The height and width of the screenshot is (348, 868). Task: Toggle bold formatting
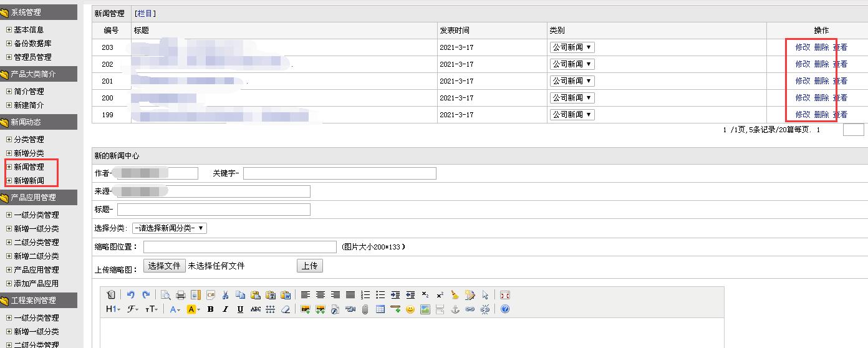(211, 309)
